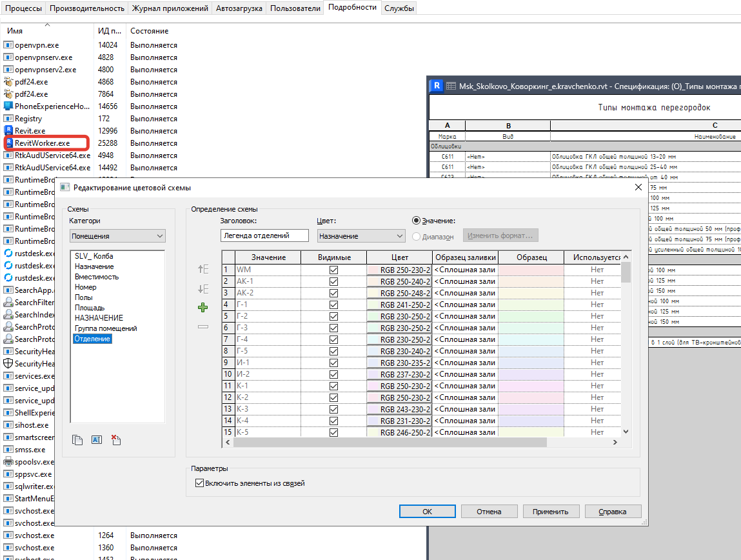Click the rename scheme icon
Image resolution: width=741 pixels, height=560 pixels.
96,440
